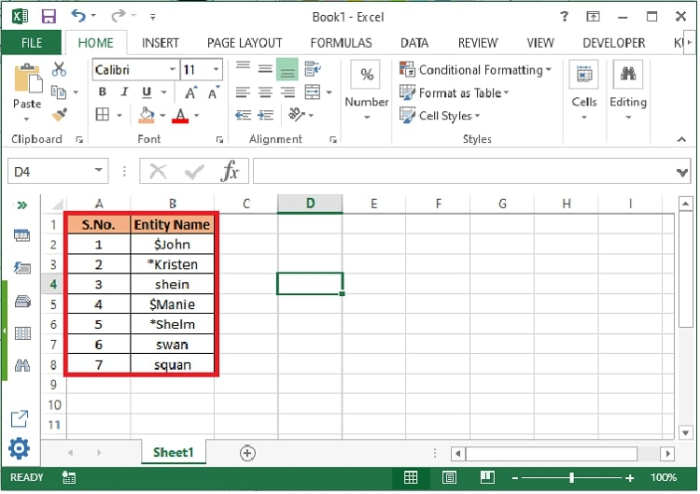Open the Calibri font name dropdown
Screen dimensions: 700x494
coord(172,70)
